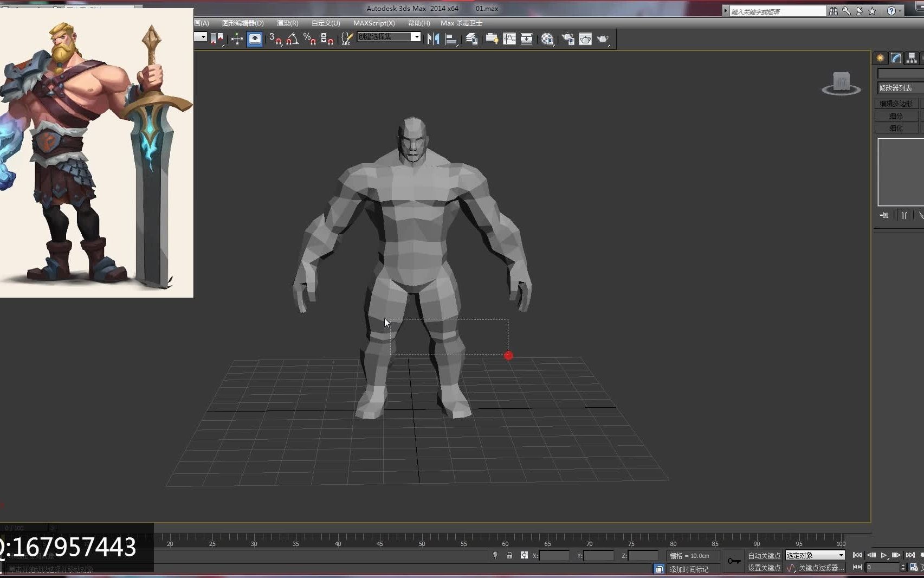Open the question mark help icon
This screenshot has height=578, width=924.
[x=891, y=11]
